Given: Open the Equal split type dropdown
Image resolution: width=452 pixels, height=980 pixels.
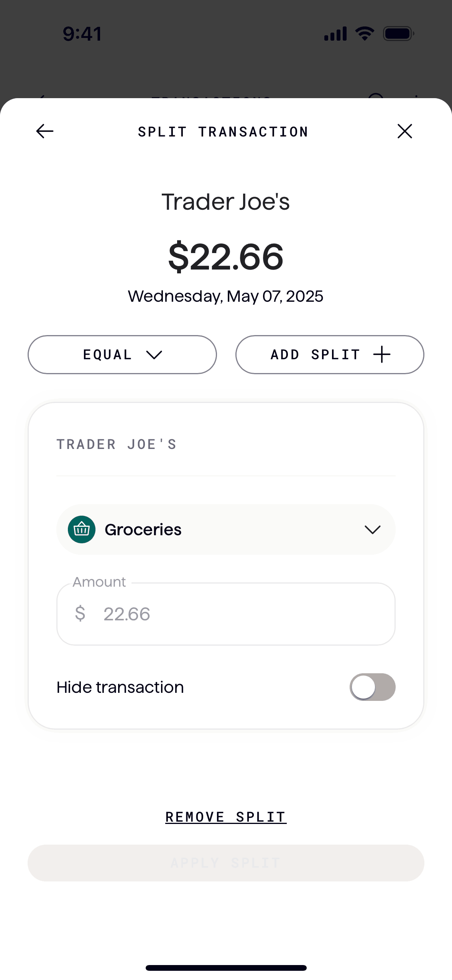Looking at the screenshot, I should tap(122, 355).
